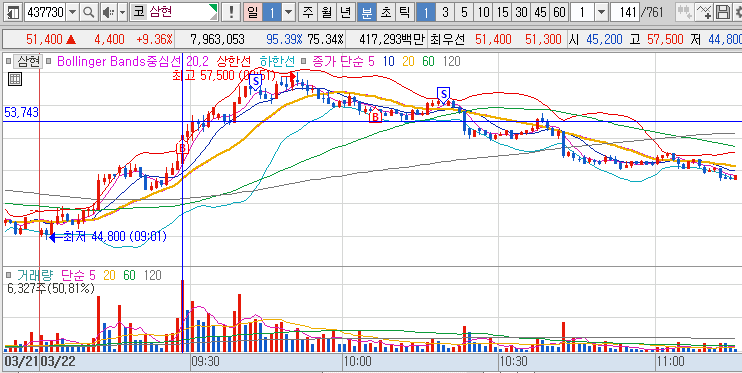Image resolution: width=742 pixels, height=373 pixels.
Task: Click the small square before 거래량 legend
Action: tap(8, 275)
